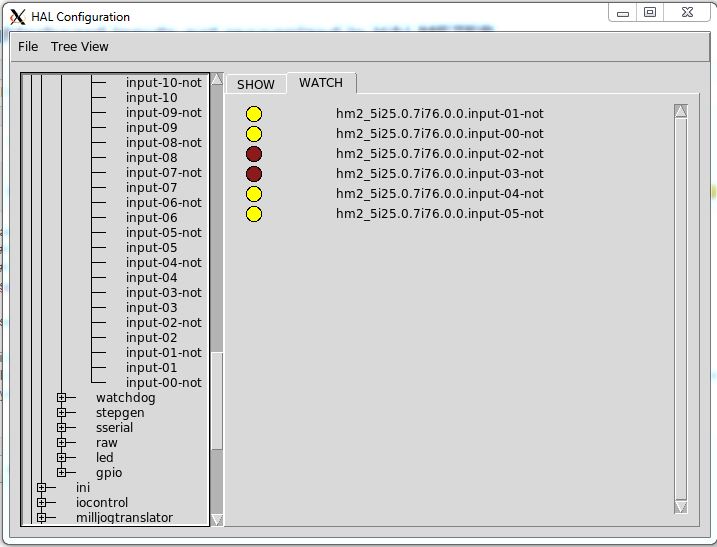Click the yellow LED for input-04-not
717x547 pixels.
tap(254, 194)
